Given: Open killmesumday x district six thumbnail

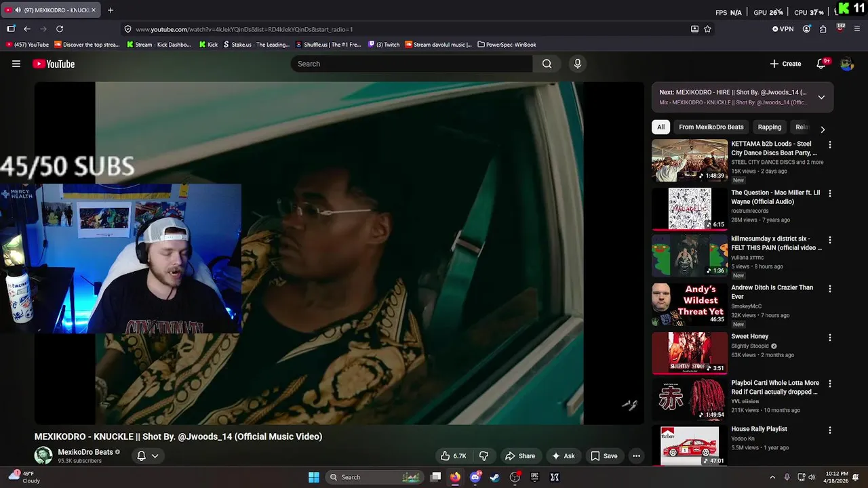Looking at the screenshot, I should [690, 256].
